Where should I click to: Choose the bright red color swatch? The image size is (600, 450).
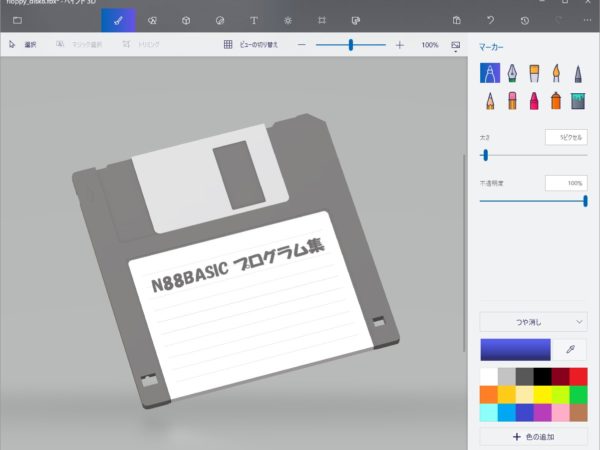point(579,377)
